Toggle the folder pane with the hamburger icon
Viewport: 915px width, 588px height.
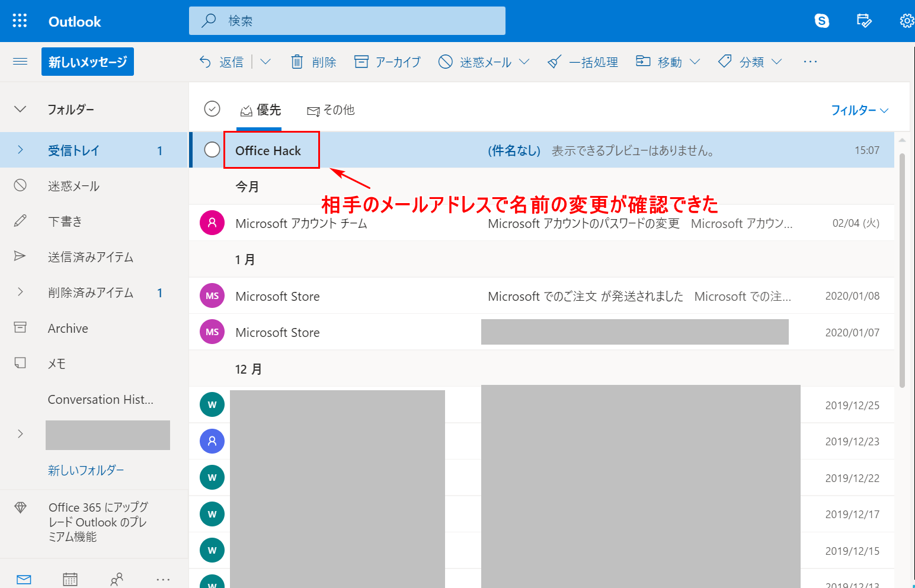point(20,61)
